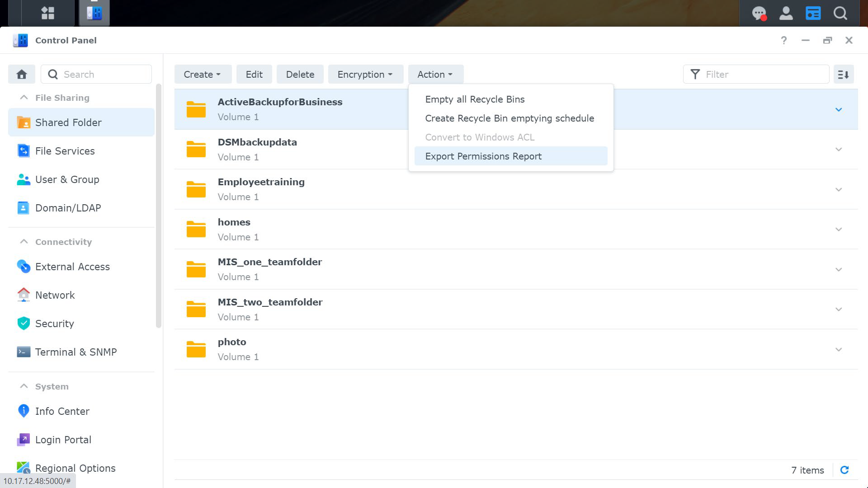Screen dimensions: 868x488
Task: Click the sort order icon
Action: pyautogui.click(x=843, y=74)
